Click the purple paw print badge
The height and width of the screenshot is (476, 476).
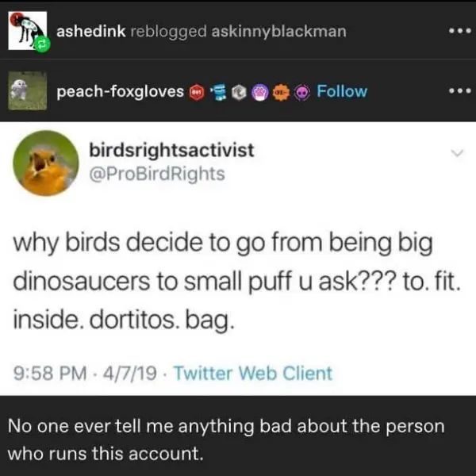[259, 91]
